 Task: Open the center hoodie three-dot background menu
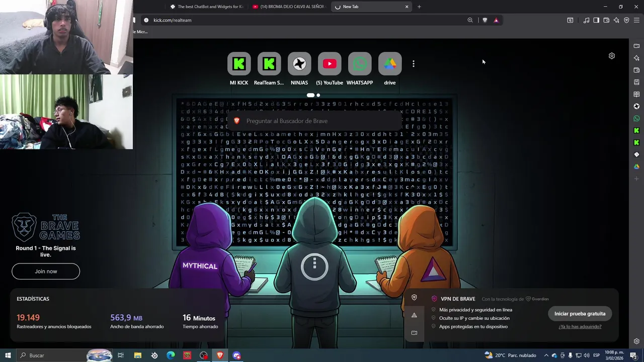(314, 266)
